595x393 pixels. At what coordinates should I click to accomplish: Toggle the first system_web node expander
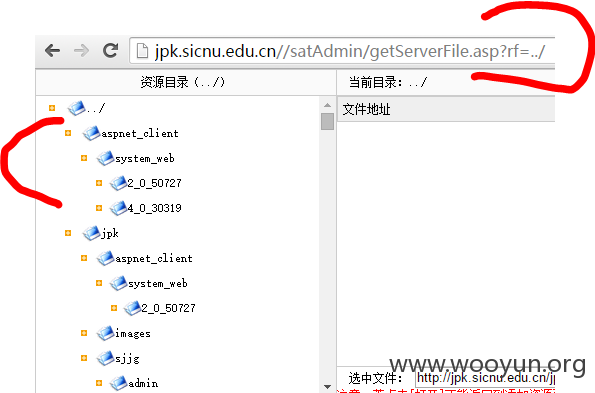click(84, 158)
